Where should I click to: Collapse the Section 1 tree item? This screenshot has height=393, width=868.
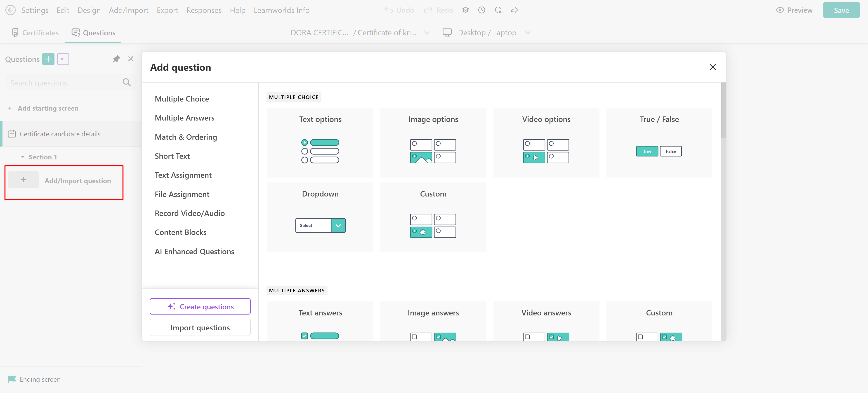point(23,157)
